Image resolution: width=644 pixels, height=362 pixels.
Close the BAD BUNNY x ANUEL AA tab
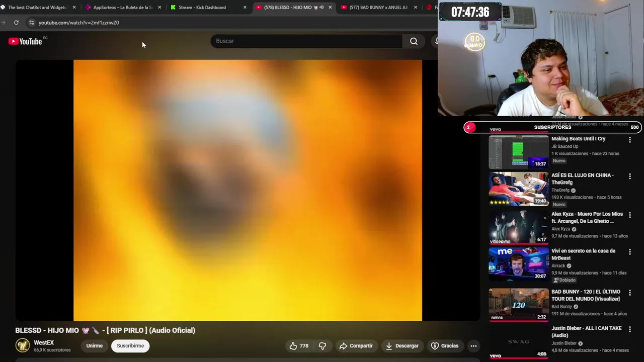[416, 8]
